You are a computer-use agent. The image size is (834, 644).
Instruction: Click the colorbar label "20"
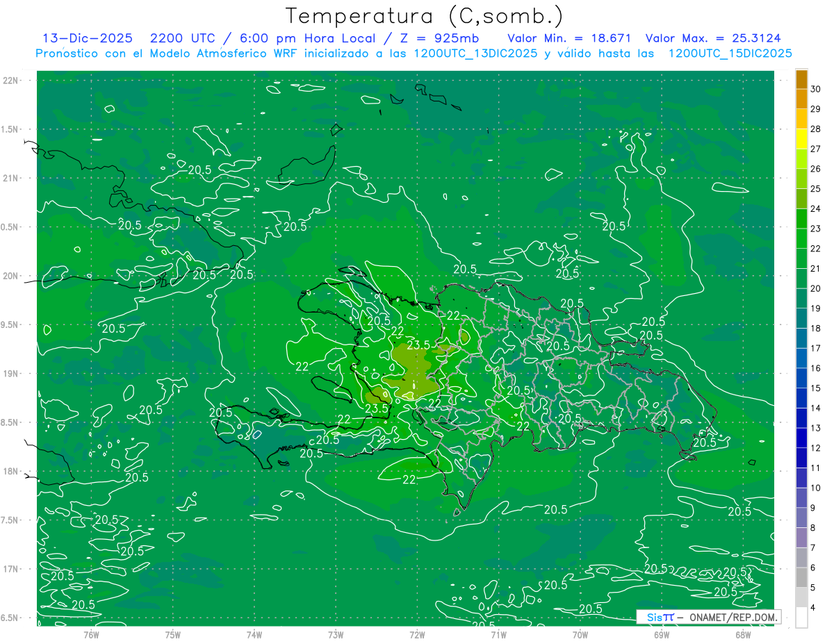pyautogui.click(x=816, y=288)
